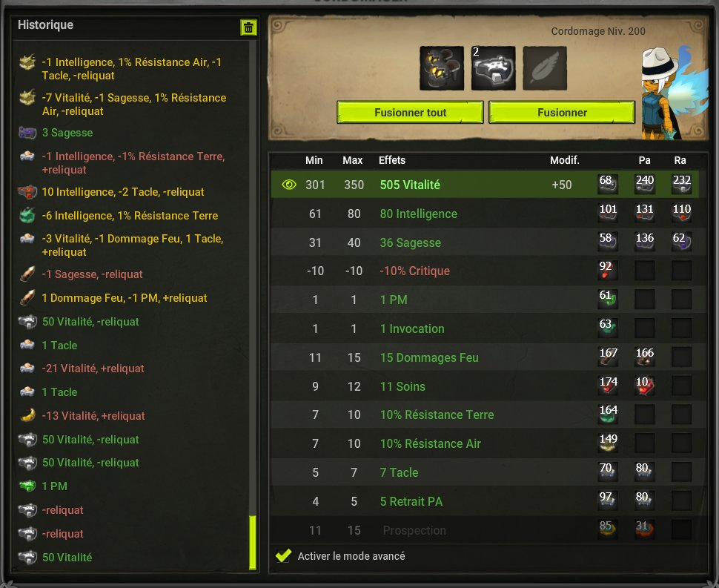Select the boots item slot
The image size is (719, 588).
(442, 68)
